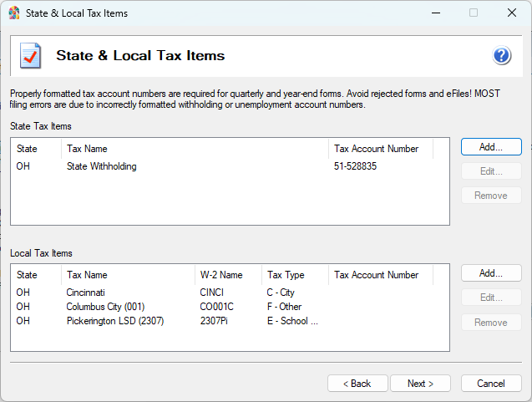Select the Columbus City (001) row
532x402 pixels.
[x=105, y=307]
